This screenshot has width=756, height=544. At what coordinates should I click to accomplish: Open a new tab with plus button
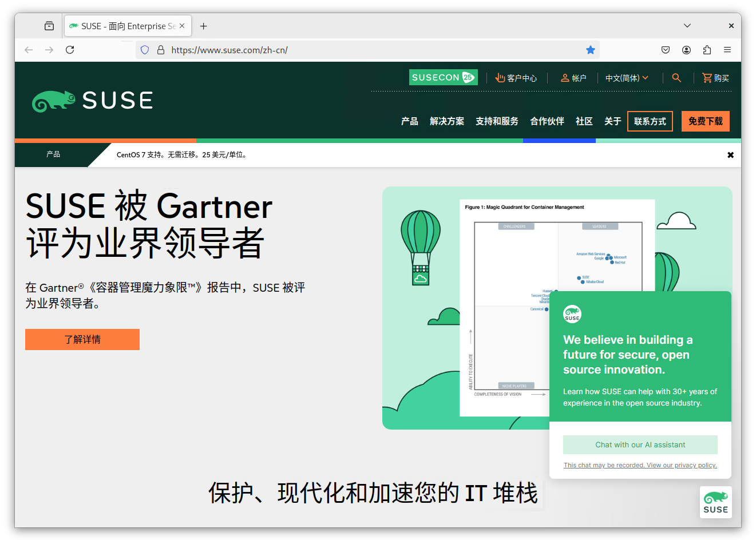(x=203, y=26)
